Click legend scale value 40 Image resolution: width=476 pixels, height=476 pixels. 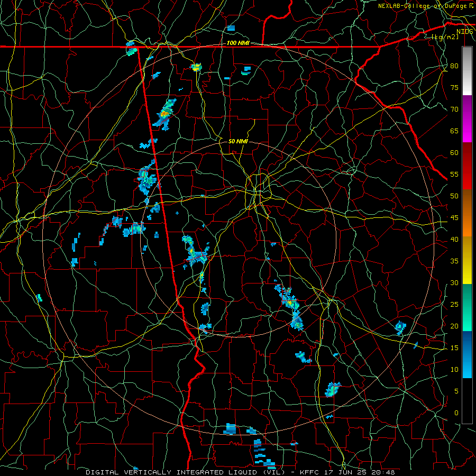(x=454, y=239)
